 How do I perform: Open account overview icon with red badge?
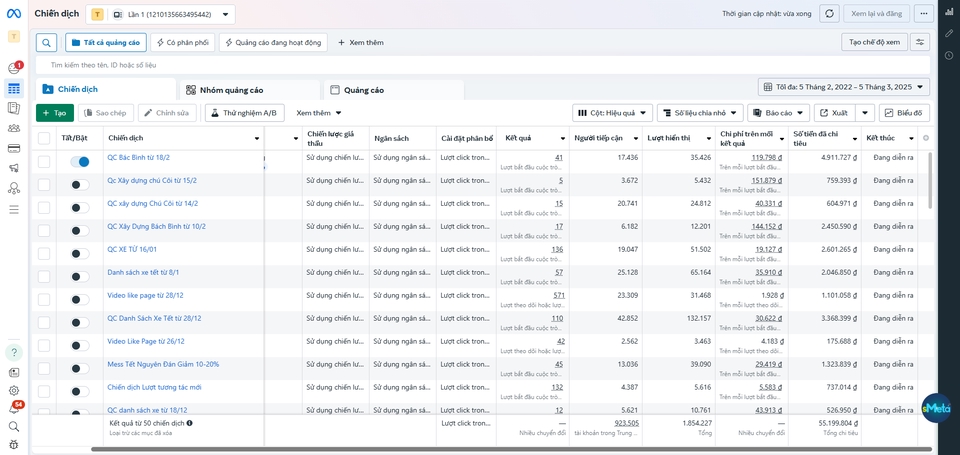tap(13, 68)
